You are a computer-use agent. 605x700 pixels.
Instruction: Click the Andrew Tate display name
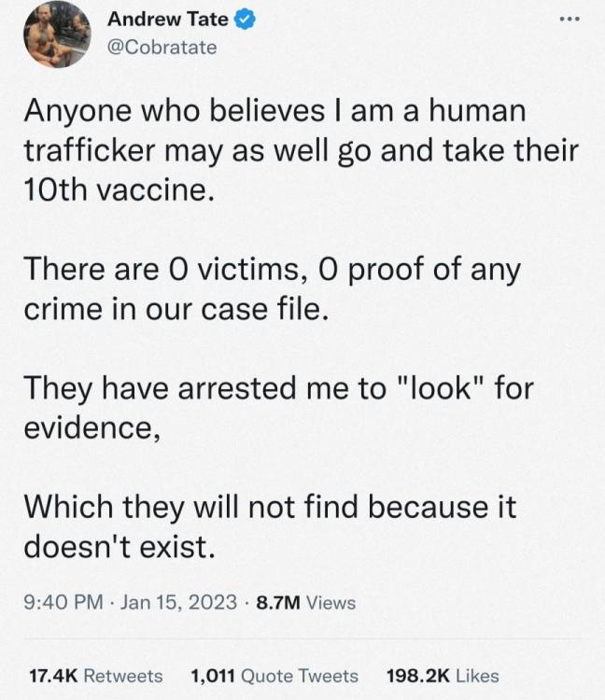tap(168, 20)
